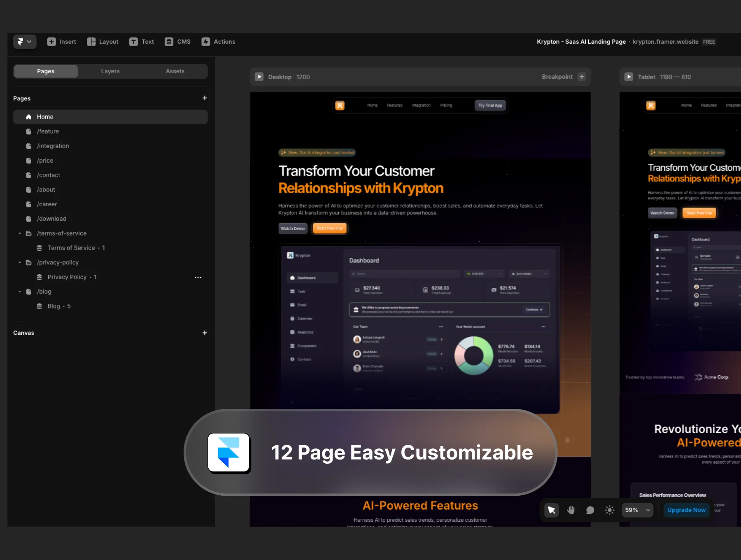741x560 pixels.
Task: Click Watch Demo in Desktop canvas
Action: pyautogui.click(x=293, y=229)
